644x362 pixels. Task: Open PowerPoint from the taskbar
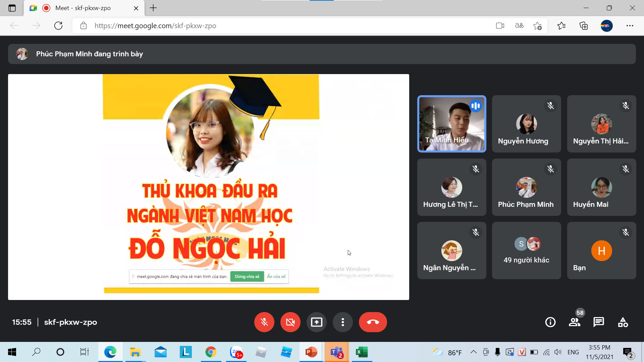(311, 352)
